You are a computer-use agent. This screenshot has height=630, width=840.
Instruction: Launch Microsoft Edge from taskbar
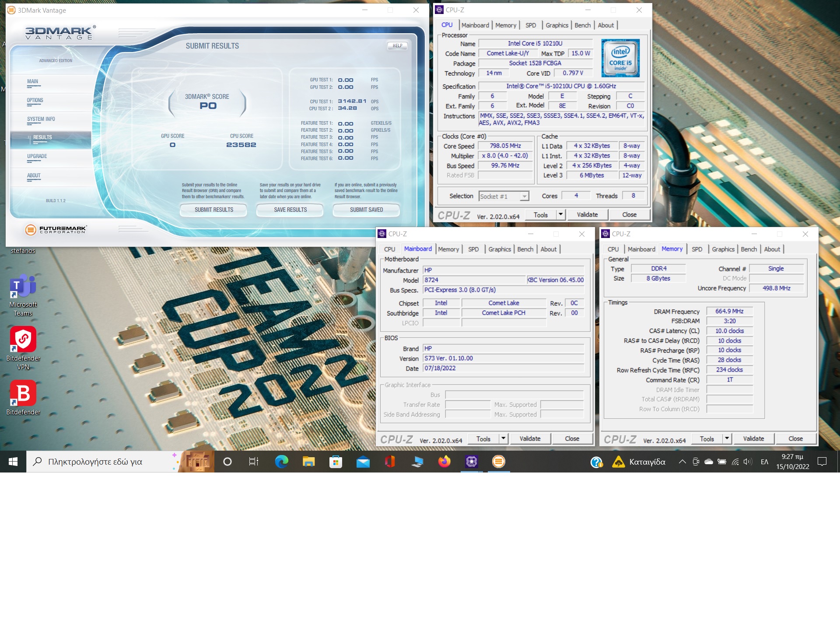[281, 462]
